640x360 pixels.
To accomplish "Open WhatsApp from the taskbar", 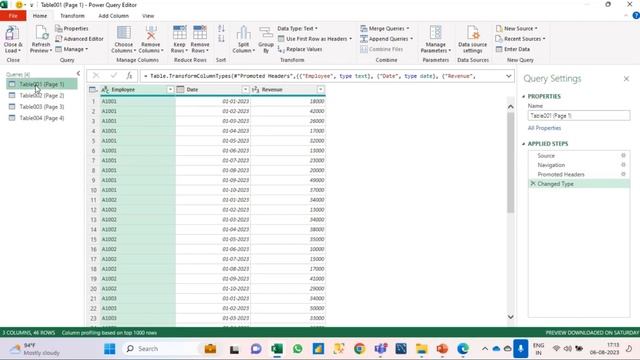I will [298, 349].
